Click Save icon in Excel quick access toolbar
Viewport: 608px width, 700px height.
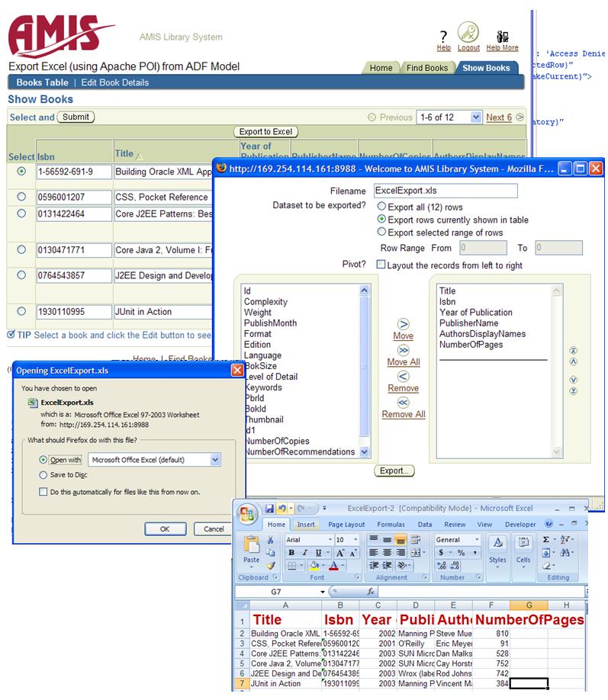tap(269, 508)
